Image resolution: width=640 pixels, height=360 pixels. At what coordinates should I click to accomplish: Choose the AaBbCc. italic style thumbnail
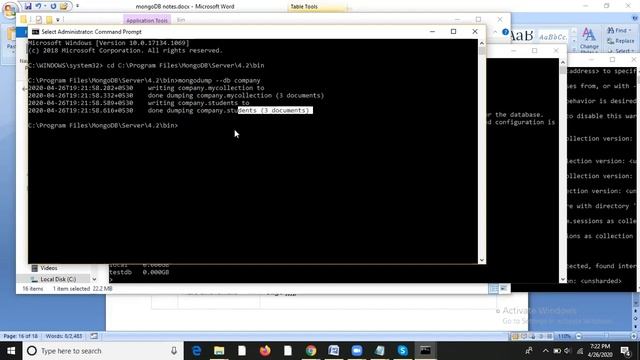click(x=553, y=37)
